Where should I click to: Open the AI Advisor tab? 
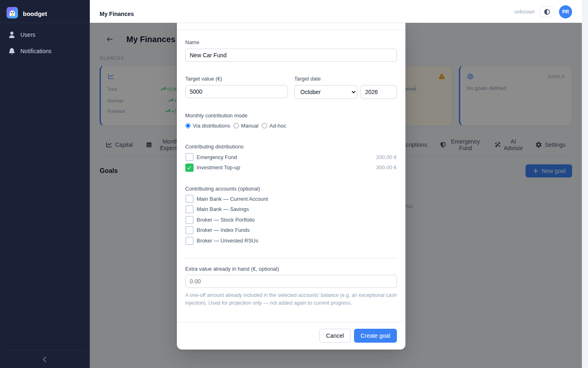tap(509, 145)
